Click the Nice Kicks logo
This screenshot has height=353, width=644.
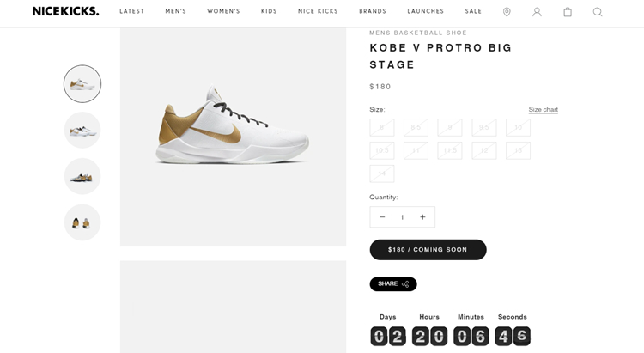tap(66, 11)
